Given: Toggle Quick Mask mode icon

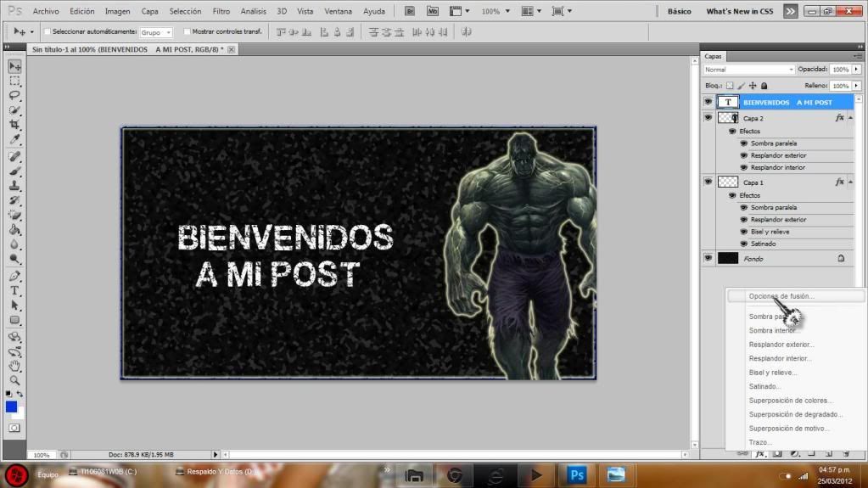Looking at the screenshot, I should (15, 428).
